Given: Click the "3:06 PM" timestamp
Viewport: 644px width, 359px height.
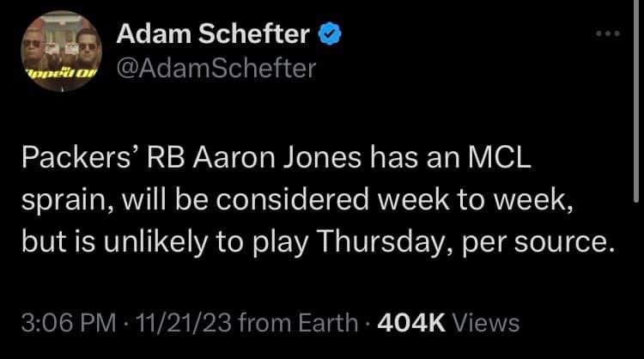Looking at the screenshot, I should (x=69, y=323).
